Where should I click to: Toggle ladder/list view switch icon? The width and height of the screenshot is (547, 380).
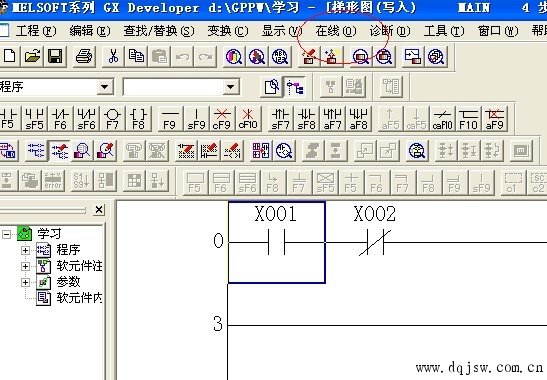click(7, 151)
